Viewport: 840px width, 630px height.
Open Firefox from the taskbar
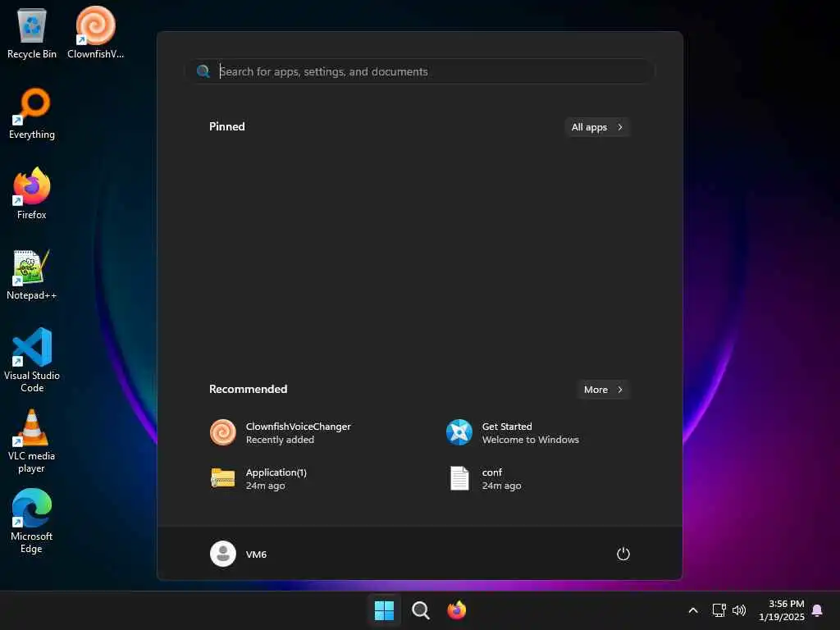(x=456, y=610)
